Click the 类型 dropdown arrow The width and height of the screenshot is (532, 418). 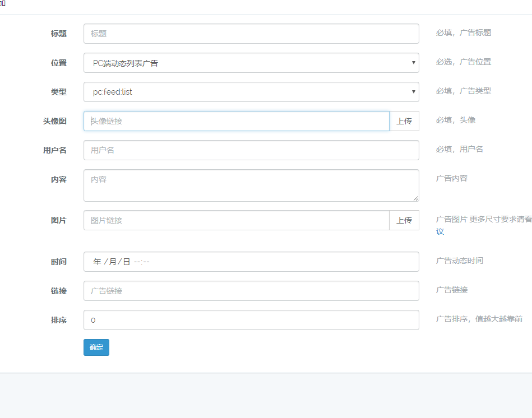413,92
